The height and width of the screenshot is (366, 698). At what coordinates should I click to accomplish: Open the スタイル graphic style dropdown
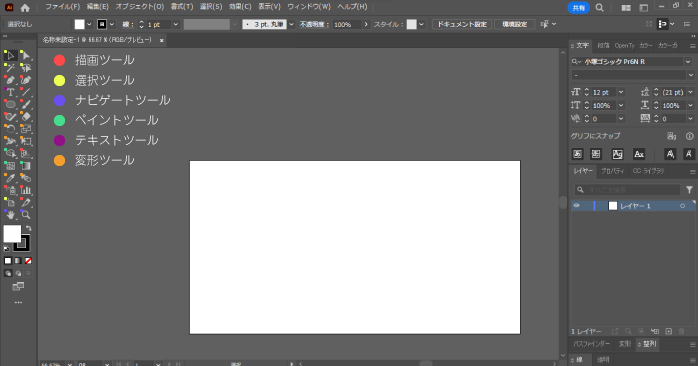click(421, 24)
